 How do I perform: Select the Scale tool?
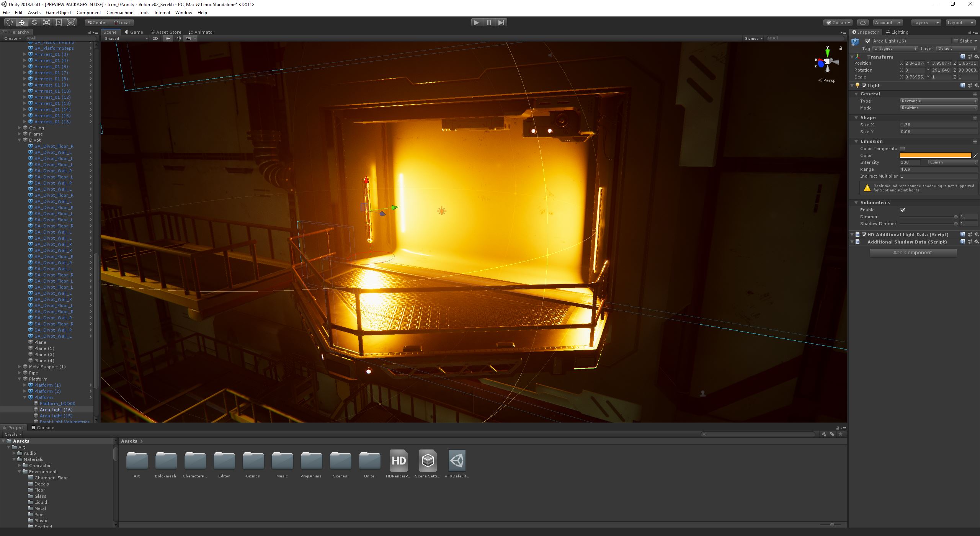click(x=46, y=23)
